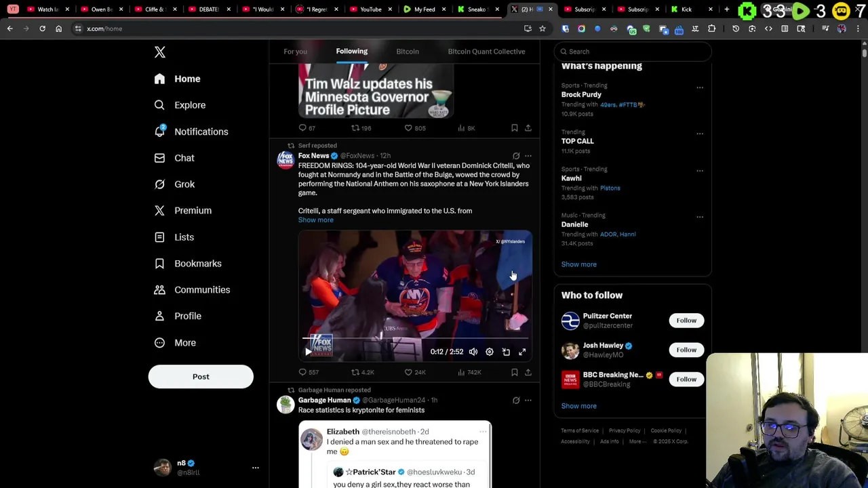Bookmark the Fox News post
Screen dimensions: 868x488
(514, 372)
